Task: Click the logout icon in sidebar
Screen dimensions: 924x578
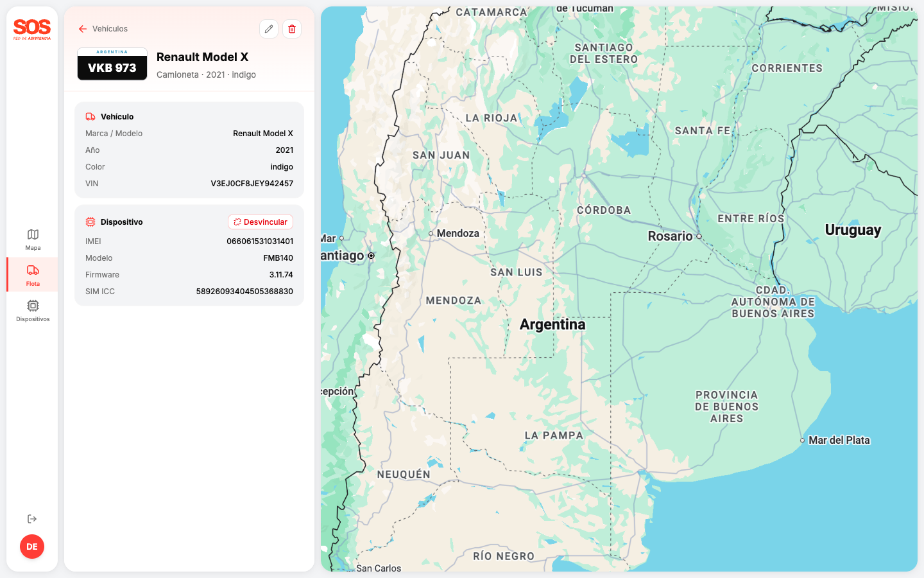Action: click(32, 519)
